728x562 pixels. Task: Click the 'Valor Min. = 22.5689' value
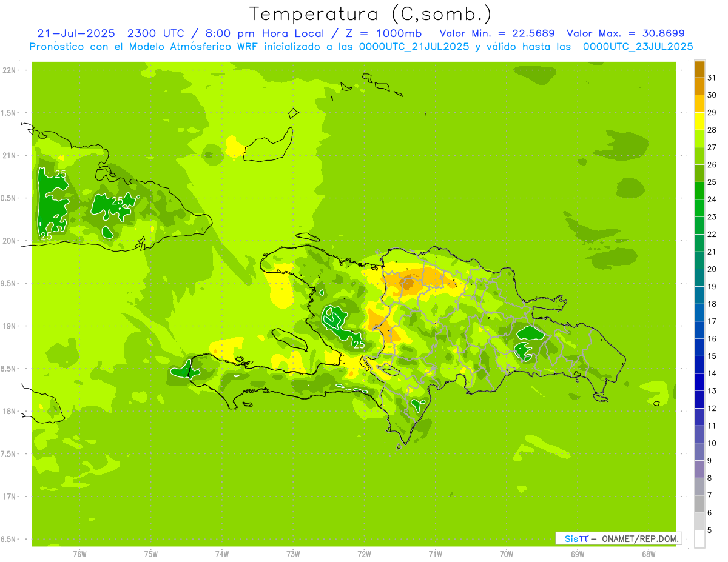(497, 33)
